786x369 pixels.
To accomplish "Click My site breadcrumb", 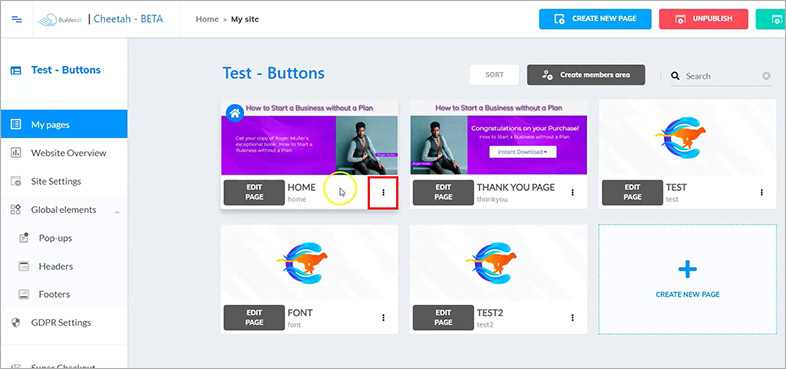I will [x=245, y=19].
